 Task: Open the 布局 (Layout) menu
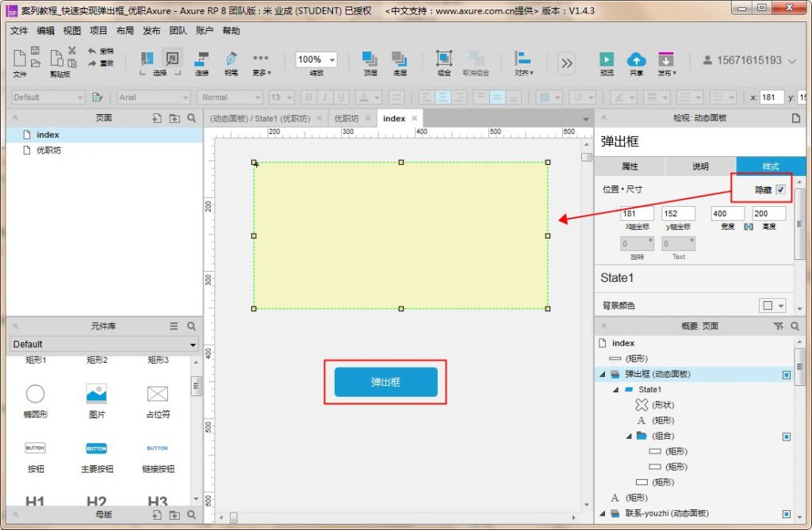pyautogui.click(x=124, y=31)
